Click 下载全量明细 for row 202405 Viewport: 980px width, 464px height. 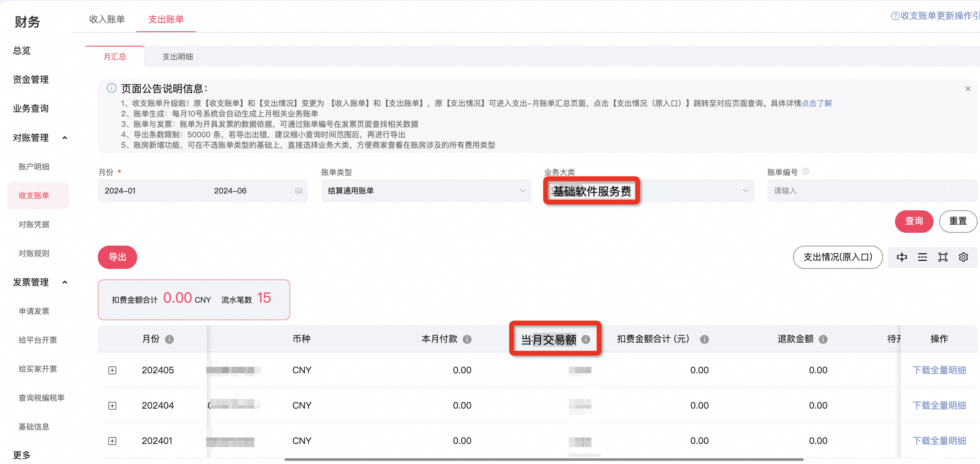(939, 370)
